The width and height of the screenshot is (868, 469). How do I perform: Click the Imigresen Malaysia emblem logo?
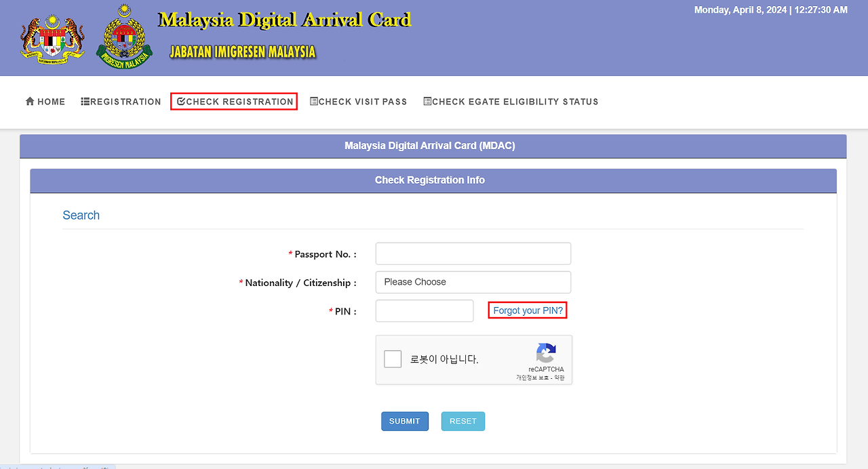tap(124, 37)
